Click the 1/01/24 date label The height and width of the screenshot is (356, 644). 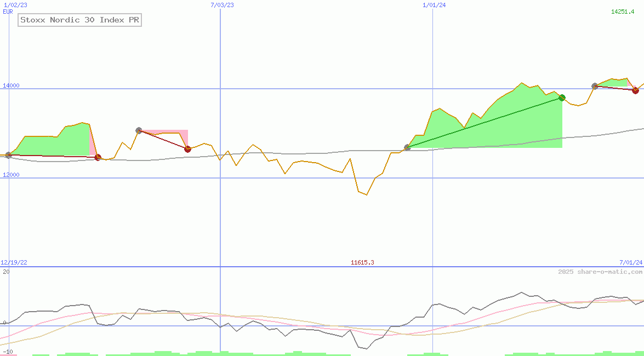coord(432,5)
